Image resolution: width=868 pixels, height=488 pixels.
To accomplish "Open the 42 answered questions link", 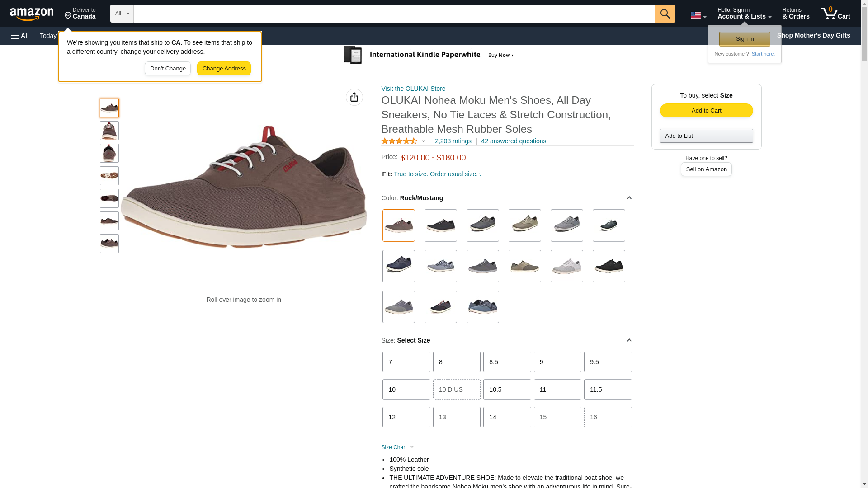I will point(513,141).
